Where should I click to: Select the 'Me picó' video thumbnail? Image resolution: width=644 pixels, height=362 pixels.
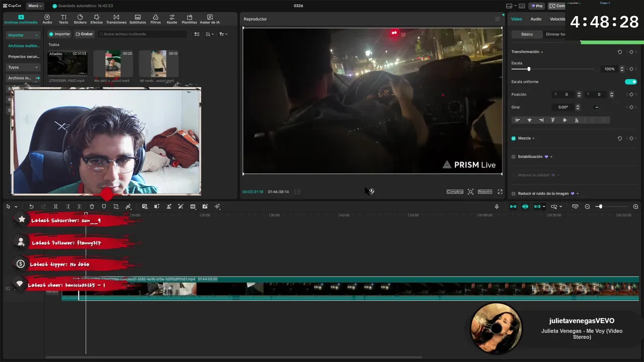(x=113, y=64)
